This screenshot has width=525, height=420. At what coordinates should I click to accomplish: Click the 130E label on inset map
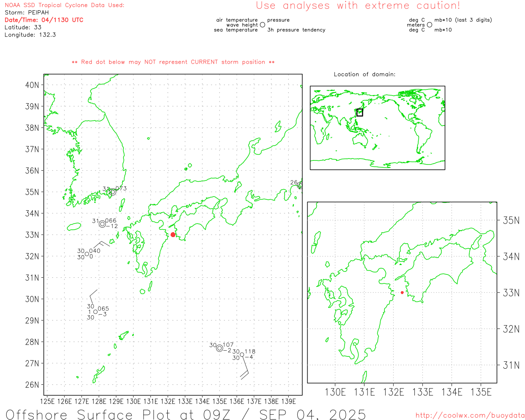pos(336,392)
